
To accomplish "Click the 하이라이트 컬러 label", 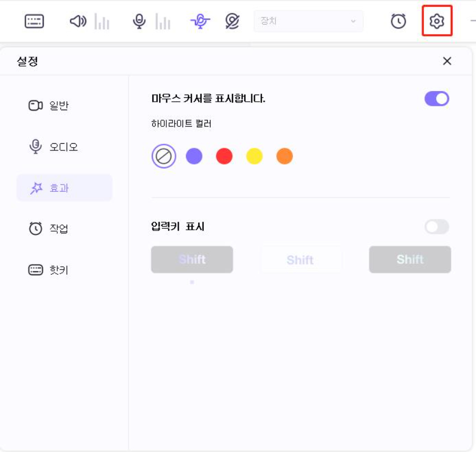I will (x=181, y=124).
